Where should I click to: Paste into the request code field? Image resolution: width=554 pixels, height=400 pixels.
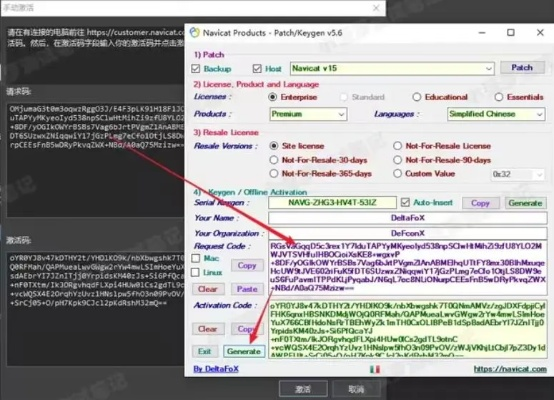click(x=247, y=289)
